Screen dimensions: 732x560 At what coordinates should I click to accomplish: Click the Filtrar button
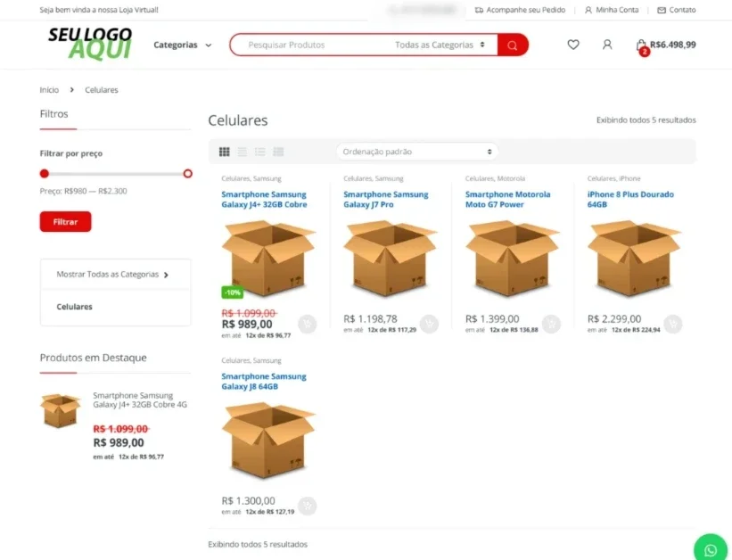click(65, 222)
